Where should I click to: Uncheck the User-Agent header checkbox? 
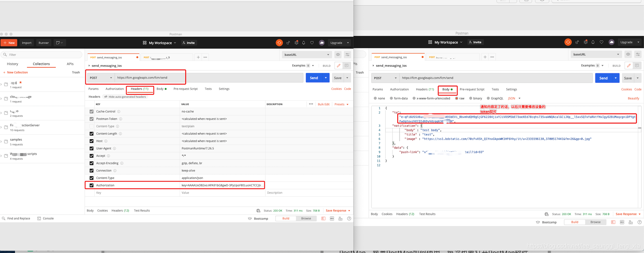[91, 148]
